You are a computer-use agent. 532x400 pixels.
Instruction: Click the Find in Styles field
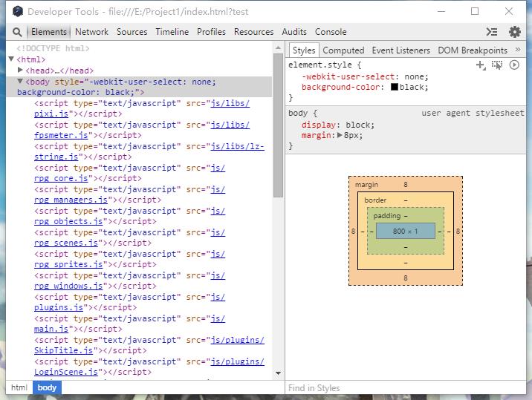coord(406,388)
